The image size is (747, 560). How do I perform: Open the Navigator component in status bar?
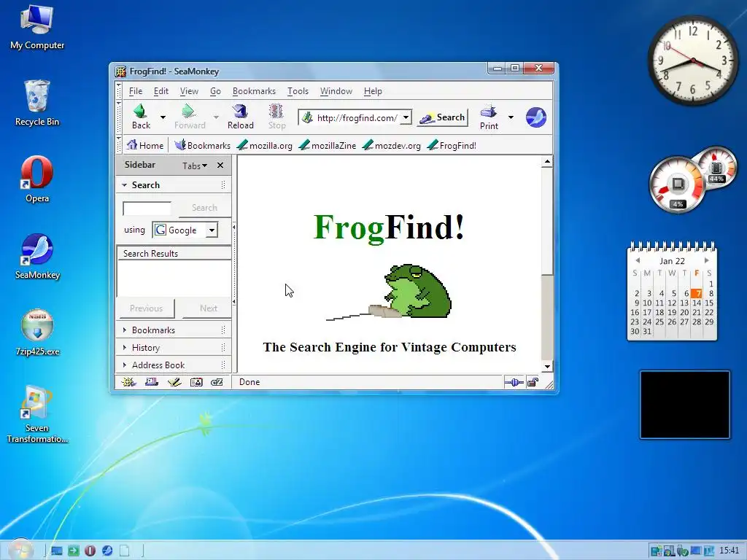click(x=128, y=382)
